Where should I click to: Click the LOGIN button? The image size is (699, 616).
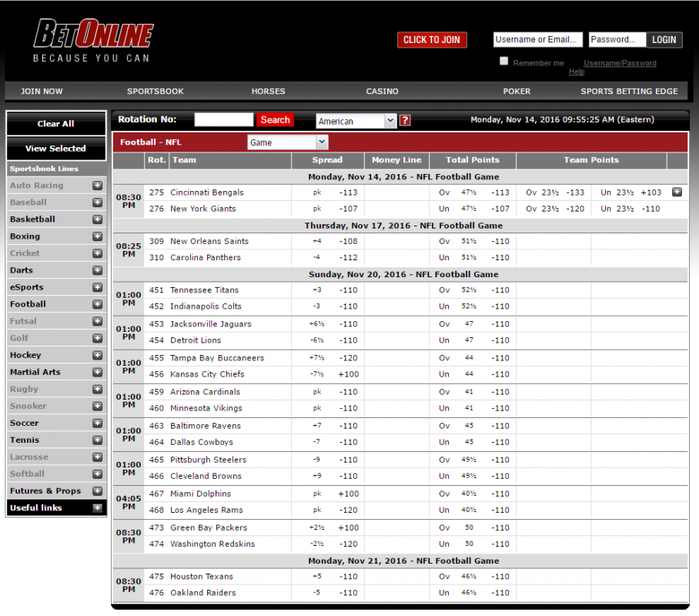click(664, 40)
